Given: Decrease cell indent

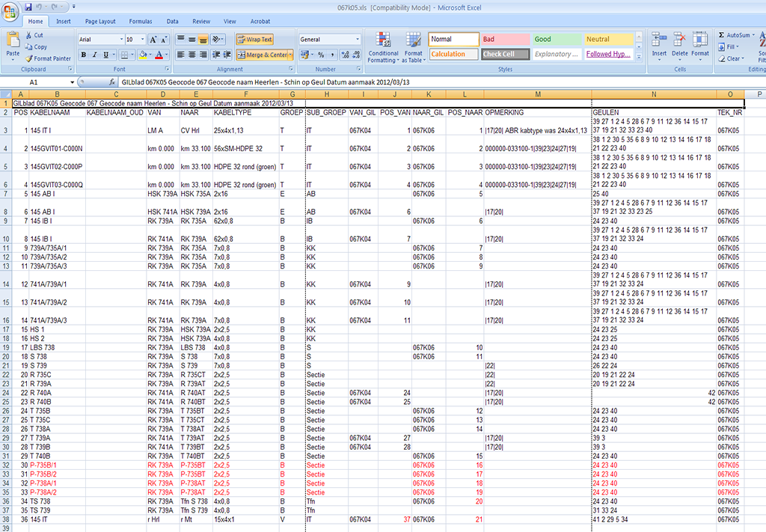Looking at the screenshot, I should 215,55.
